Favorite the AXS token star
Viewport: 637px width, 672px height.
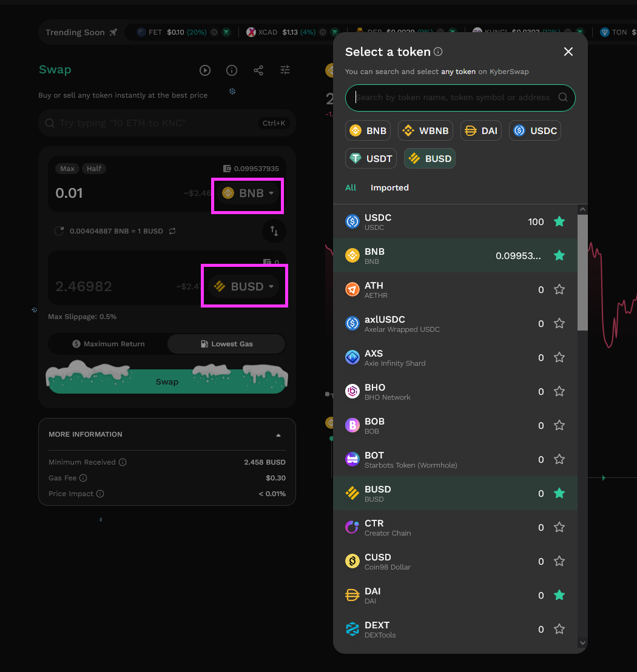[x=559, y=357]
